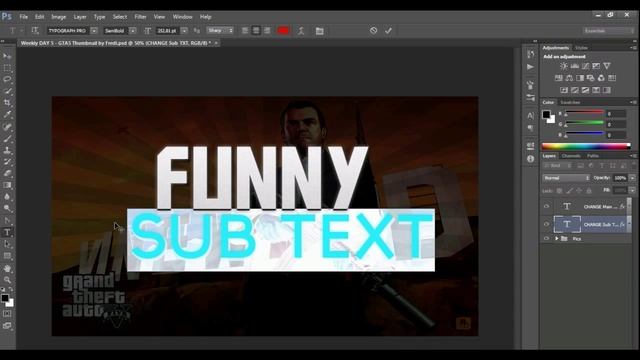Select the Move tool
The image size is (640, 360).
[7, 56]
